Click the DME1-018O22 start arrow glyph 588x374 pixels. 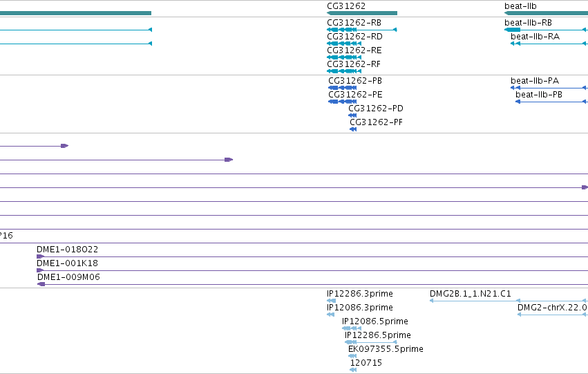pyautogui.click(x=40, y=256)
